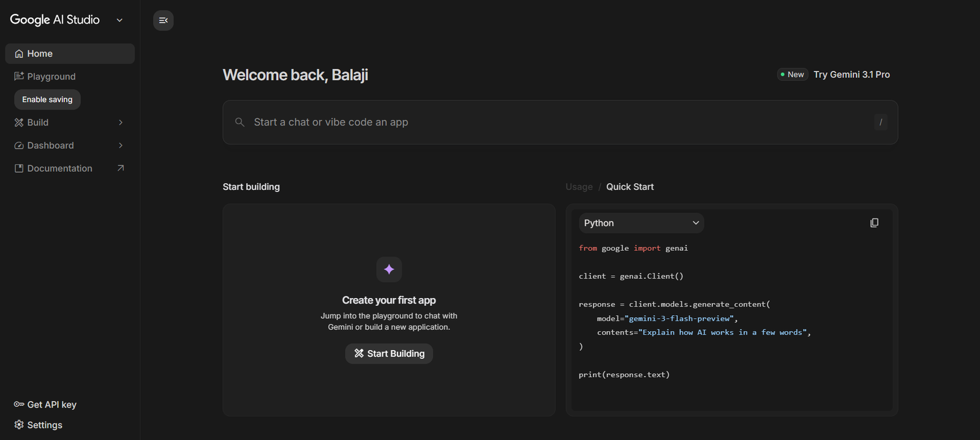Switch to the Usage tab
Image resolution: width=980 pixels, height=440 pixels.
click(579, 187)
